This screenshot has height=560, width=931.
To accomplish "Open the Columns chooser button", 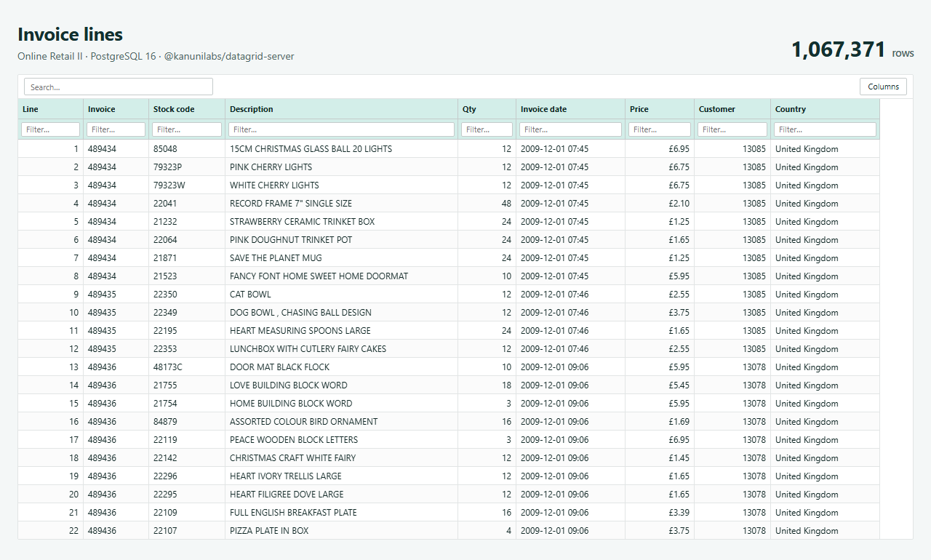I will 883,87.
